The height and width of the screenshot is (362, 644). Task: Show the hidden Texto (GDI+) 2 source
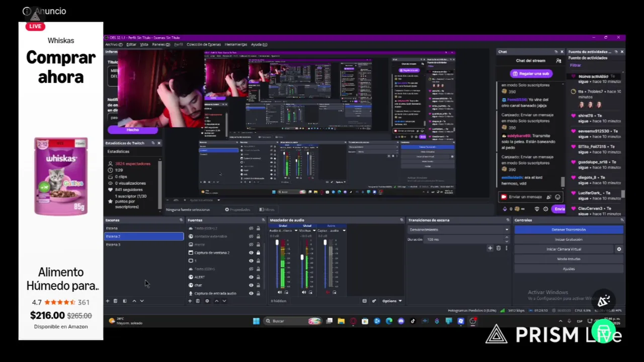(x=251, y=228)
